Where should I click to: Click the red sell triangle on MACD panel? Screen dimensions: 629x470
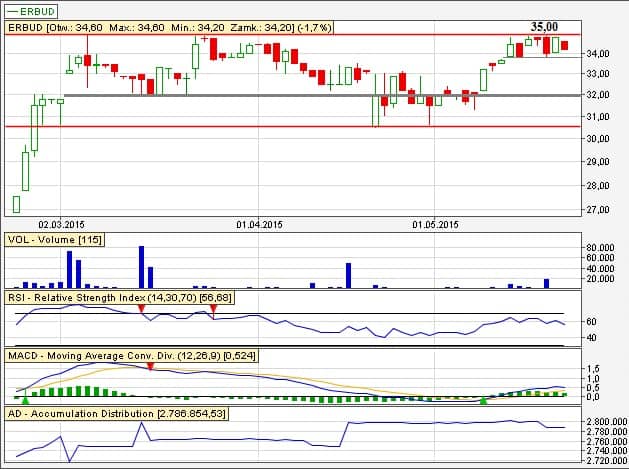coord(150,368)
